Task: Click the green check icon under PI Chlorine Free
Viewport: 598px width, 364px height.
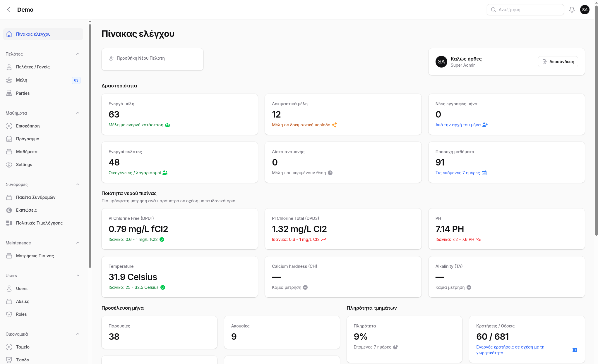Action: point(162,239)
